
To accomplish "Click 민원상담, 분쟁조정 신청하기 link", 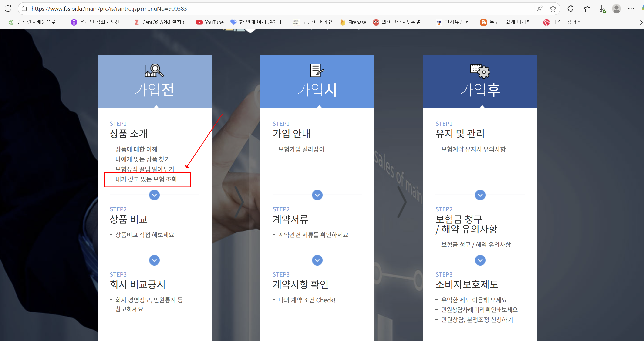I will tap(477, 320).
